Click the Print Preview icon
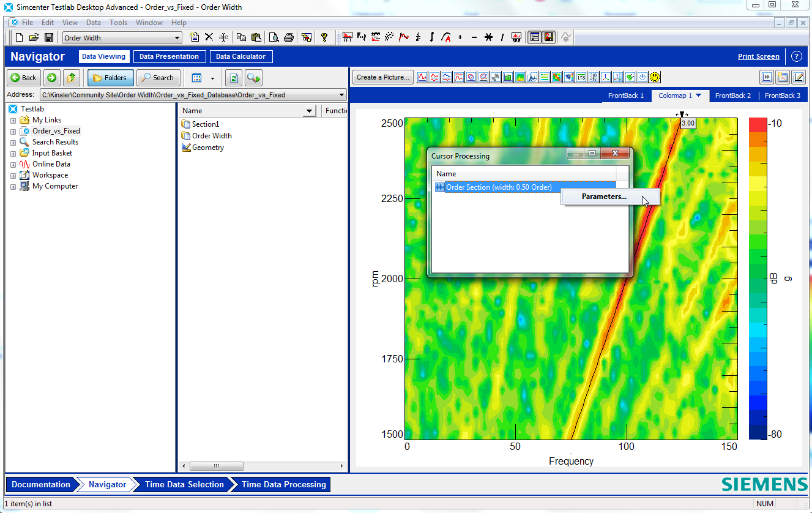 [274, 37]
